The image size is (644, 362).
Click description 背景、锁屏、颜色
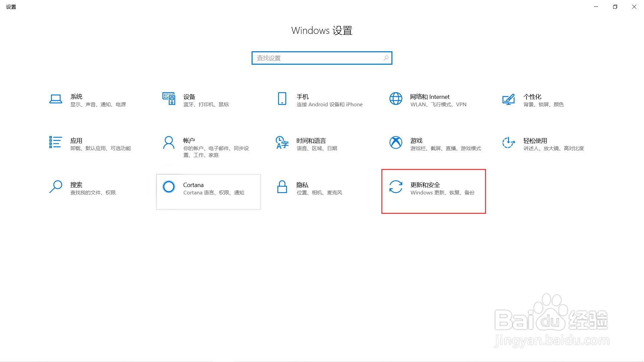(543, 105)
